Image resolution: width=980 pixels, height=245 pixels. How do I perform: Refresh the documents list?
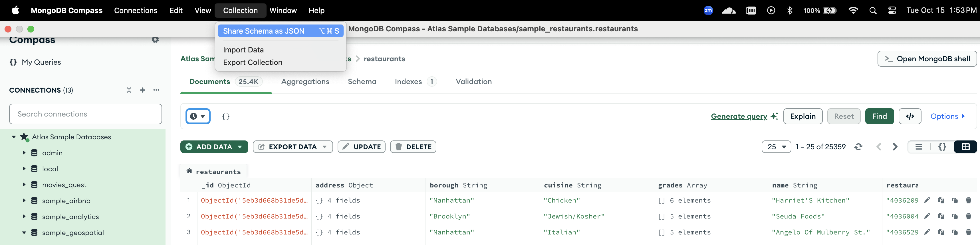tap(858, 147)
